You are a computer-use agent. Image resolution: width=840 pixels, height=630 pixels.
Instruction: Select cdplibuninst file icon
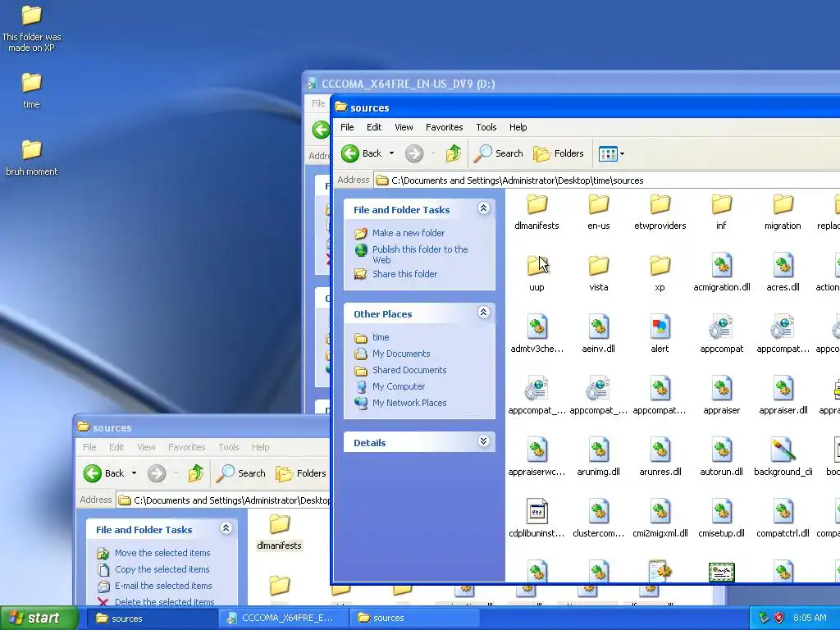coord(536,519)
